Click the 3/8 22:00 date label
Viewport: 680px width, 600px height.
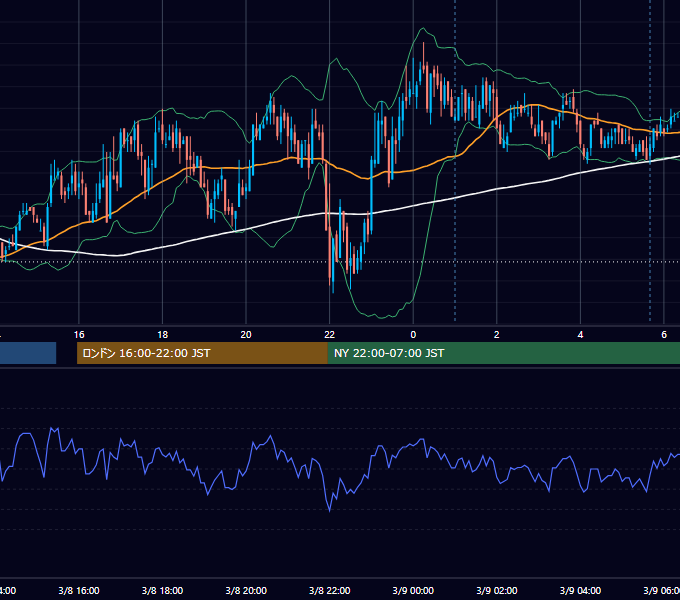point(330,590)
